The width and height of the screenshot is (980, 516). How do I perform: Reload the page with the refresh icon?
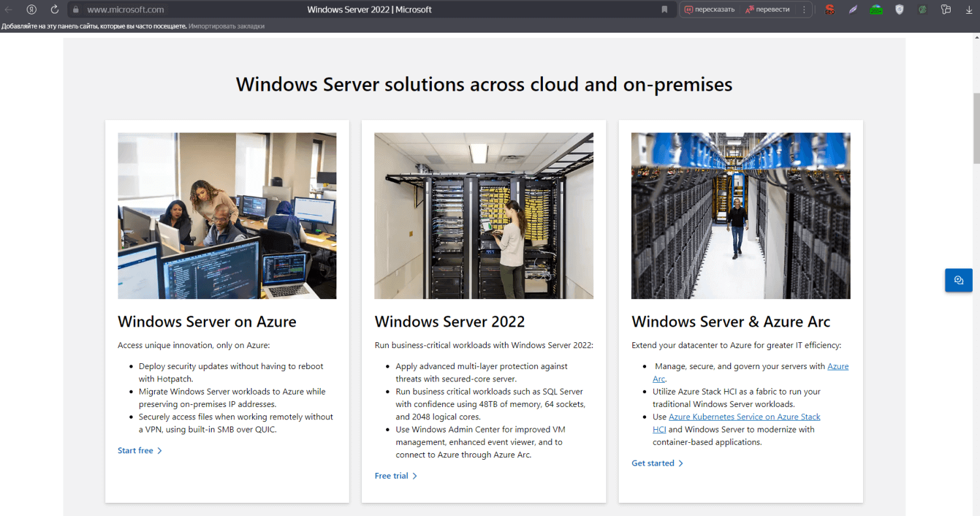click(54, 10)
